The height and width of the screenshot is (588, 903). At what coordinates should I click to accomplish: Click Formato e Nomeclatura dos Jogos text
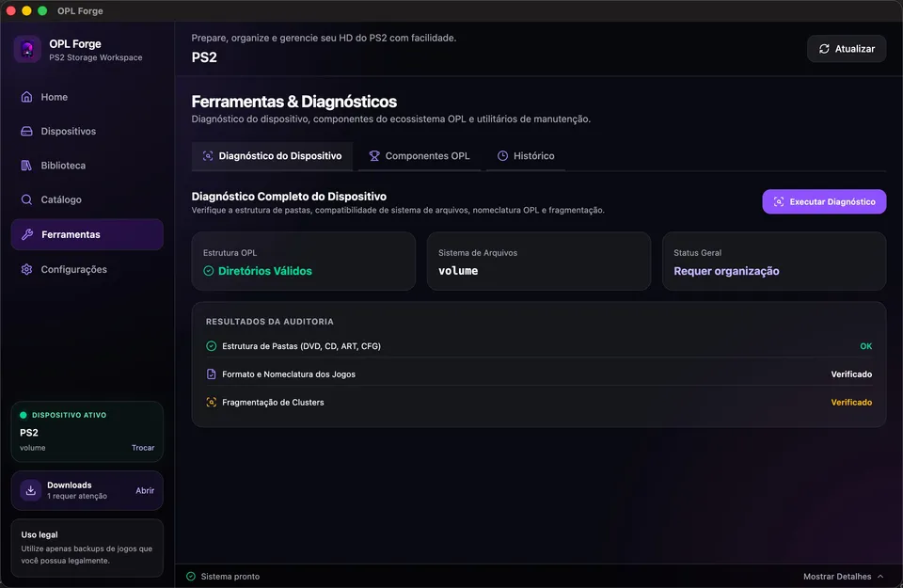[x=289, y=374]
